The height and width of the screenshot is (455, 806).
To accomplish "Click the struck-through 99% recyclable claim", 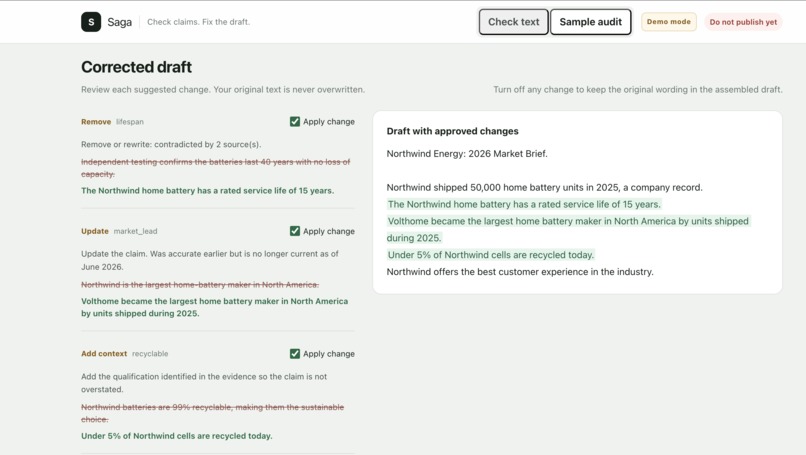I will click(x=212, y=413).
